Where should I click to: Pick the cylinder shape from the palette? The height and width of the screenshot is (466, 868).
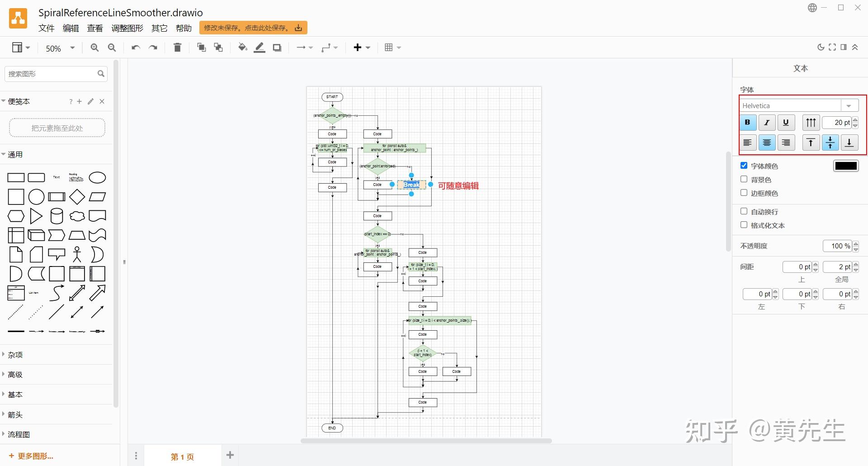click(x=57, y=216)
